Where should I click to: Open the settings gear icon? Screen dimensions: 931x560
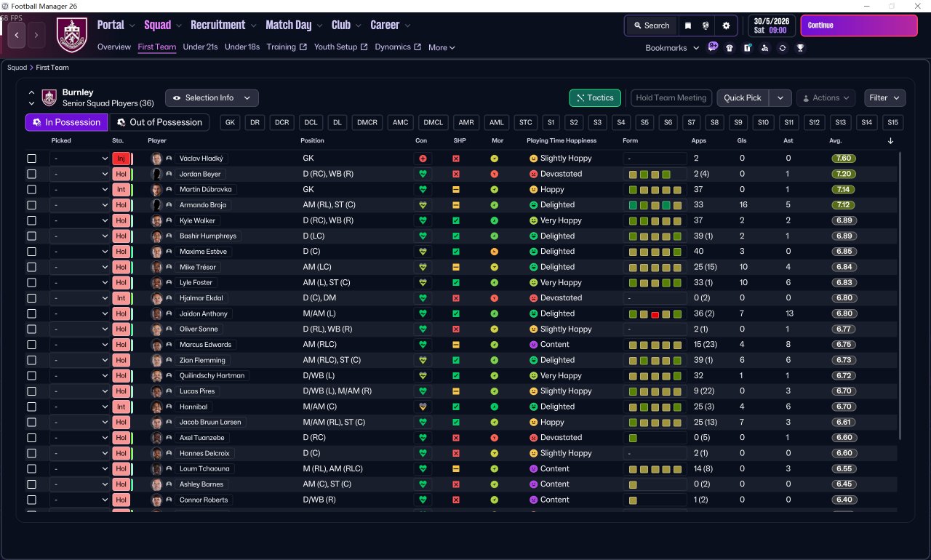(726, 25)
